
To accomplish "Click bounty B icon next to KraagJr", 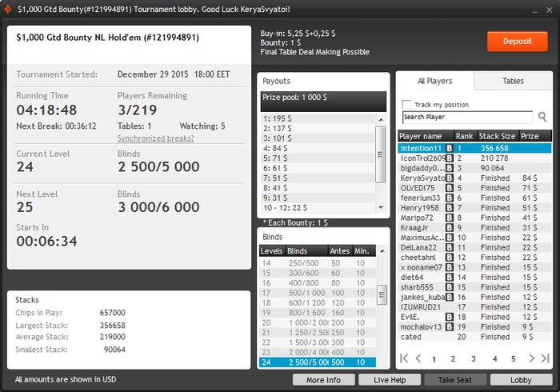I will 450,227.
